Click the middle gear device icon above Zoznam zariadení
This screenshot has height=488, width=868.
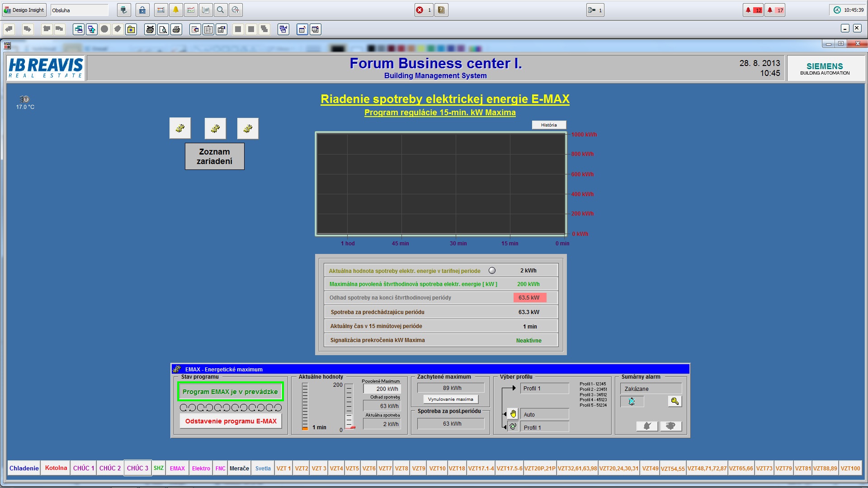tap(215, 128)
